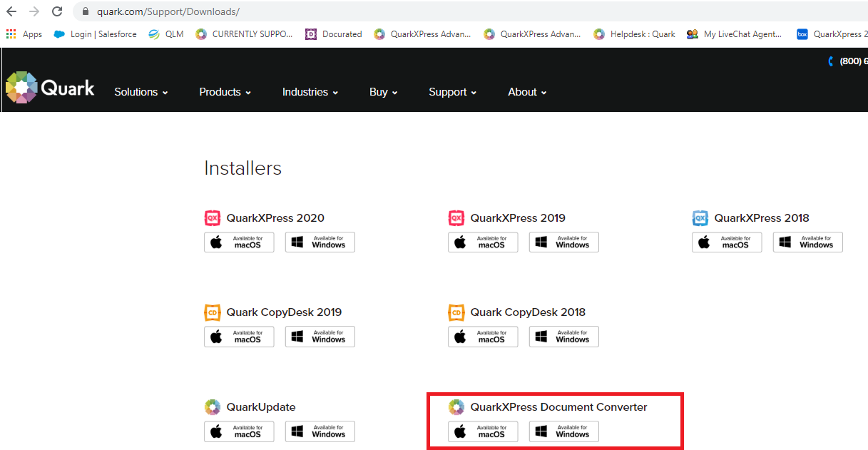Screen dimensions: 868x450
Task: Click the Quark CopyDesk 2018 CD icon
Action: [456, 312]
